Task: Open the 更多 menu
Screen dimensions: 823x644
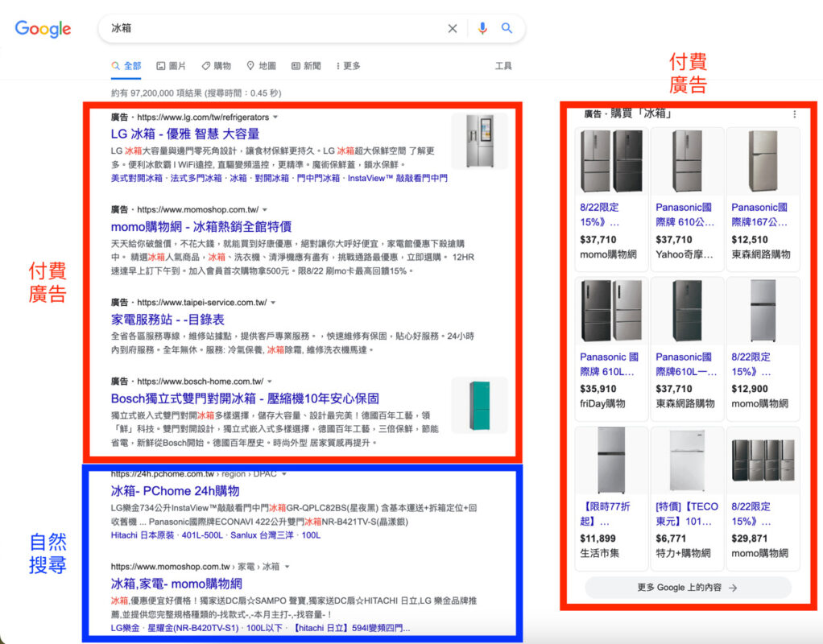Action: point(349,66)
